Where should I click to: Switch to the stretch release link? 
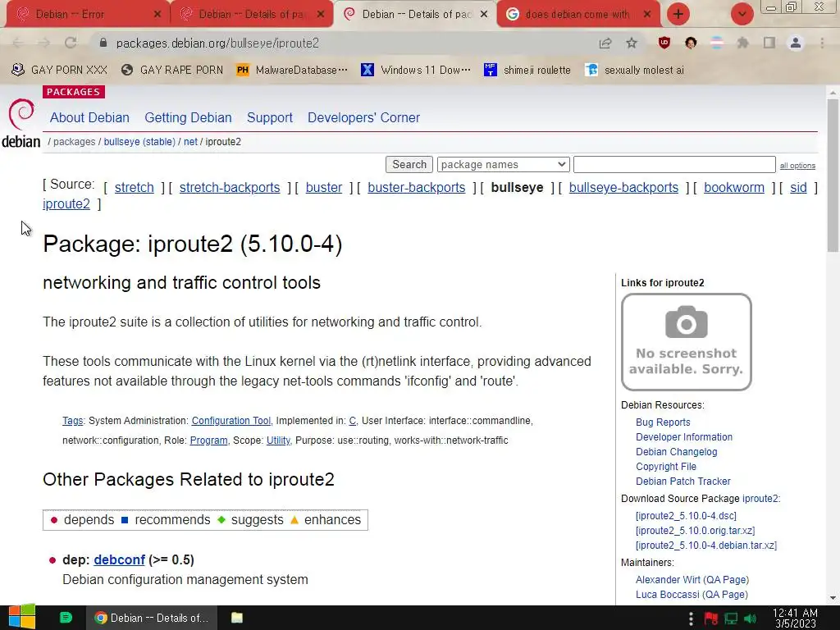click(134, 187)
